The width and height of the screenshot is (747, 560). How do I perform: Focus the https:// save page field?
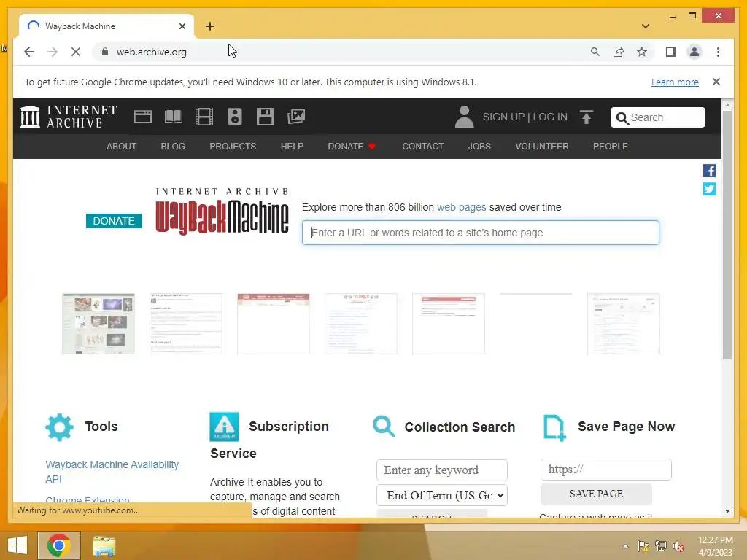[x=605, y=470]
